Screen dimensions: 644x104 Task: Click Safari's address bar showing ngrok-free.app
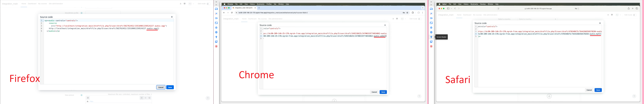point(538,9)
